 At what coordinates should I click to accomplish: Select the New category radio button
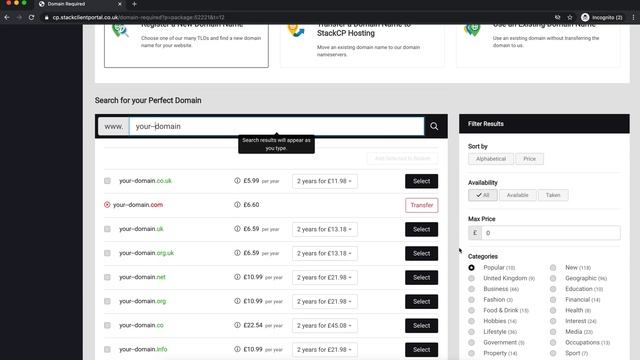tap(553, 268)
